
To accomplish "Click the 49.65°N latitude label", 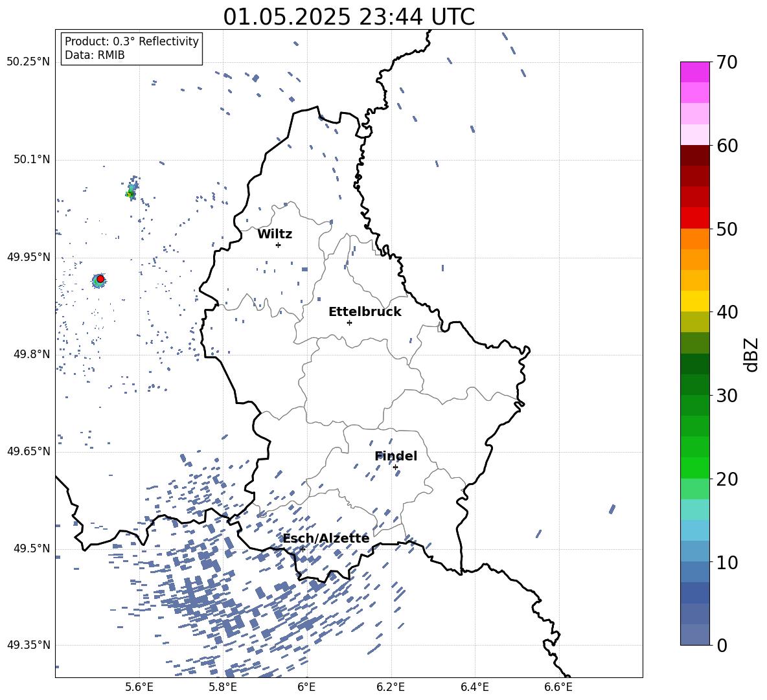I will click(29, 451).
